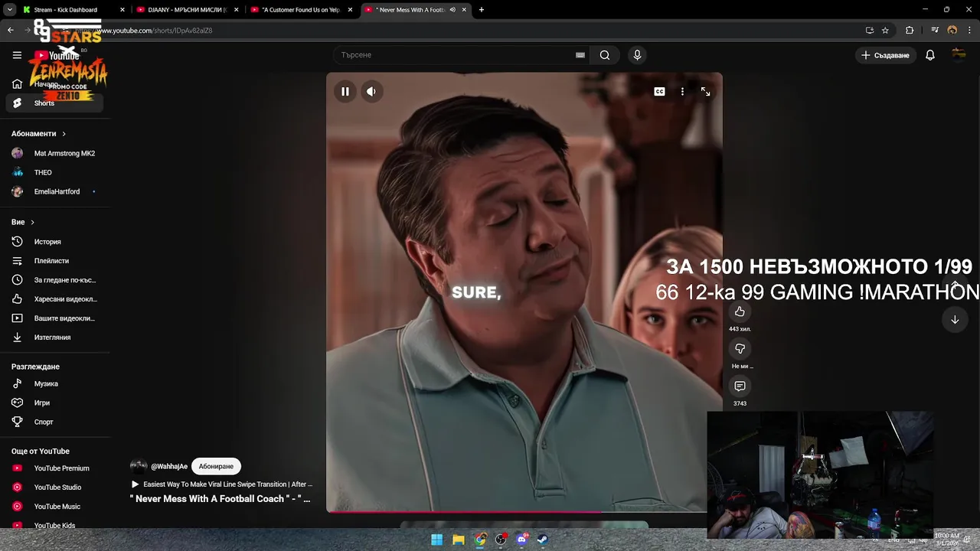The height and width of the screenshot is (551, 980).
Task: Open WahhajAe channel avatar
Action: point(139,466)
